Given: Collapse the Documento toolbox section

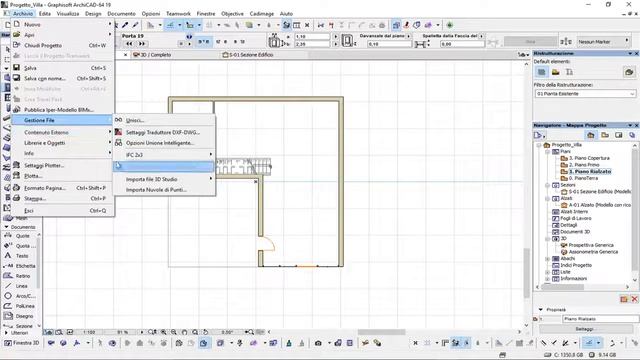Looking at the screenshot, I should (x=7, y=227).
